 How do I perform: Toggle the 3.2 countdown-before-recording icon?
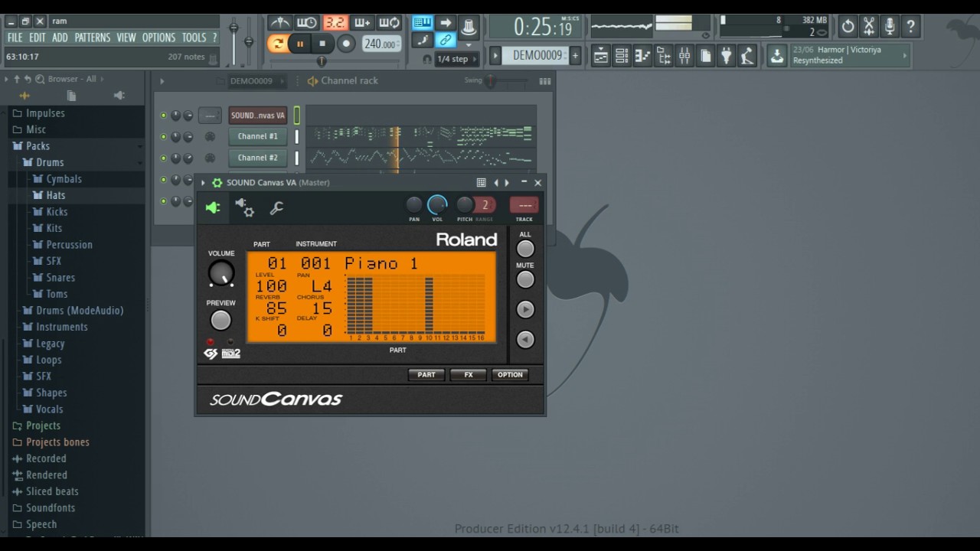(x=335, y=23)
